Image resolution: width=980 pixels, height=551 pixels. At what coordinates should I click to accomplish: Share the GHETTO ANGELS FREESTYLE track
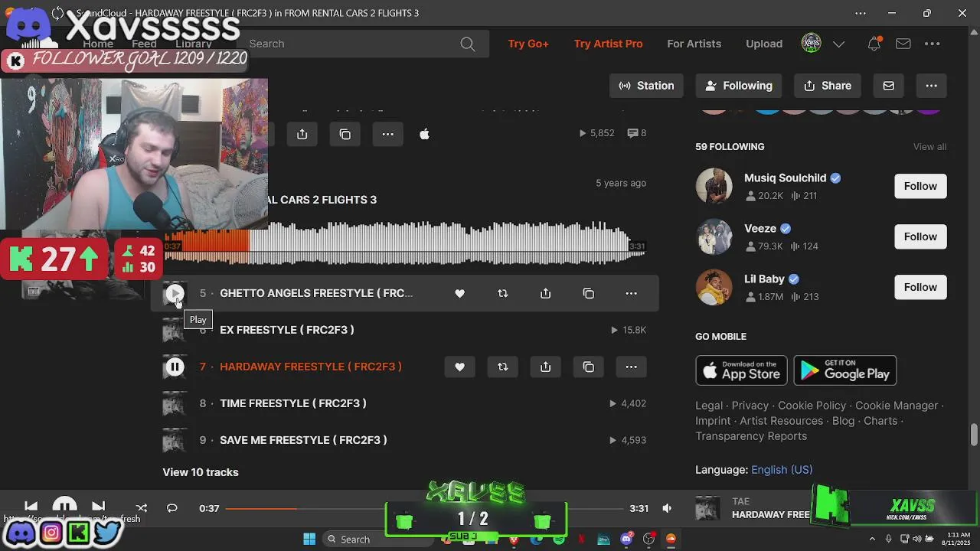pos(545,293)
